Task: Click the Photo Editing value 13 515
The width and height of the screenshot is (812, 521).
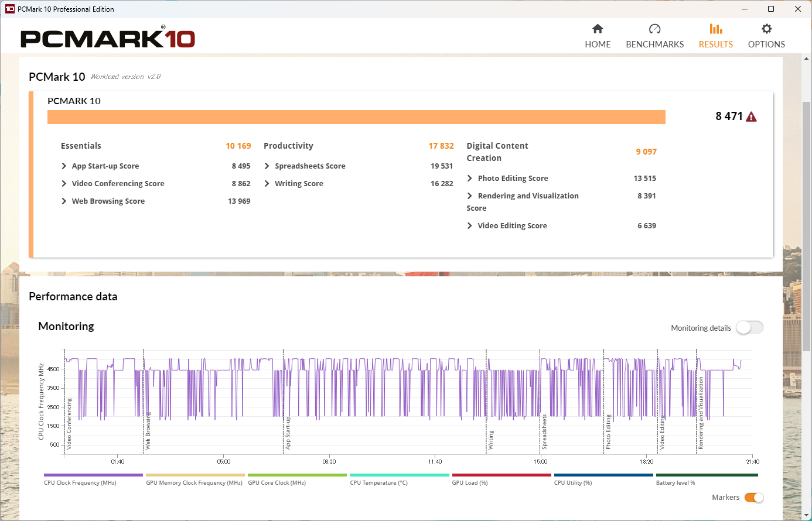Action: tap(645, 179)
